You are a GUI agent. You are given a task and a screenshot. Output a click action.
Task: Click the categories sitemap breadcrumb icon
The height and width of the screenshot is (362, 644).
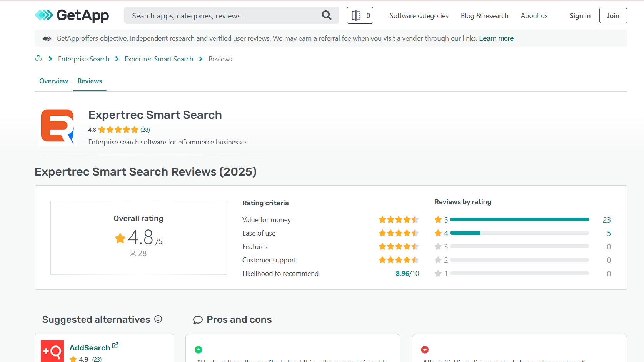click(38, 59)
